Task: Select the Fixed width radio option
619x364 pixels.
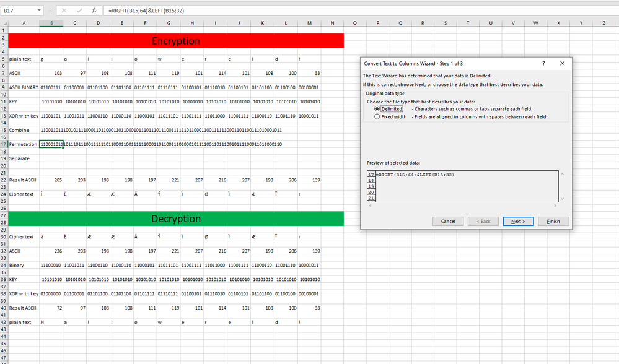Action: [x=377, y=117]
